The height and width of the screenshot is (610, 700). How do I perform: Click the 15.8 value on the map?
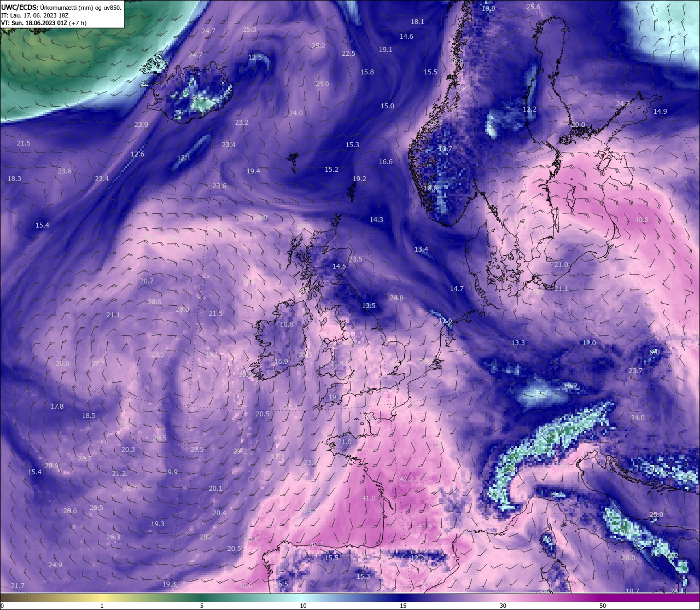pos(367,72)
